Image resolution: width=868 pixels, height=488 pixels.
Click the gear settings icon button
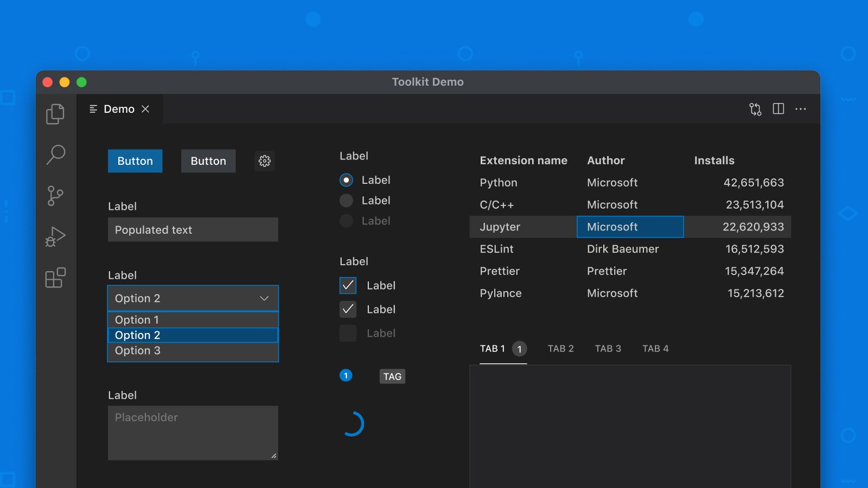[265, 161]
